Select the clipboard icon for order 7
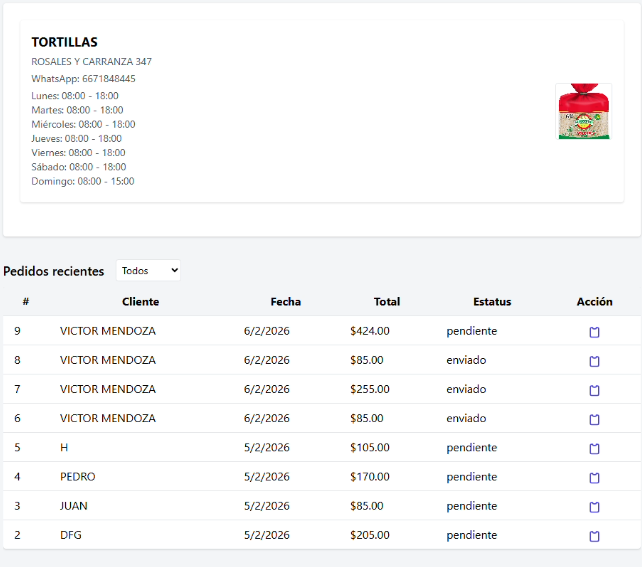 coord(594,390)
